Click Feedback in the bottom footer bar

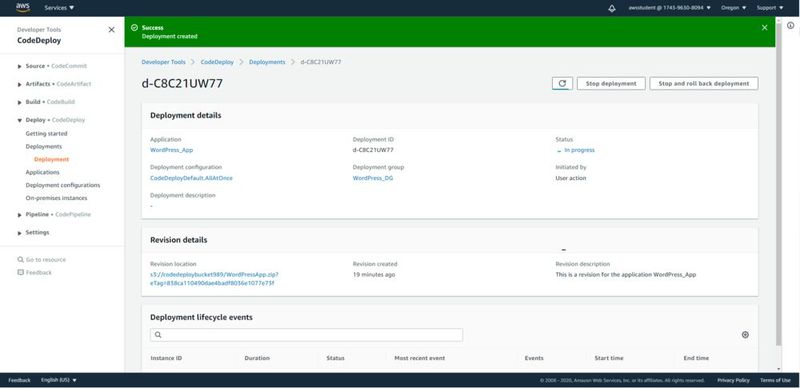point(19,380)
